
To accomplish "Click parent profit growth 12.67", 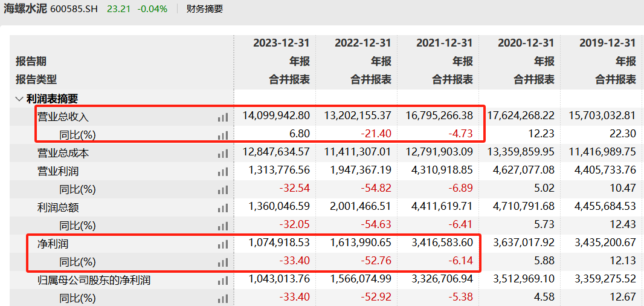I will coord(623,296).
